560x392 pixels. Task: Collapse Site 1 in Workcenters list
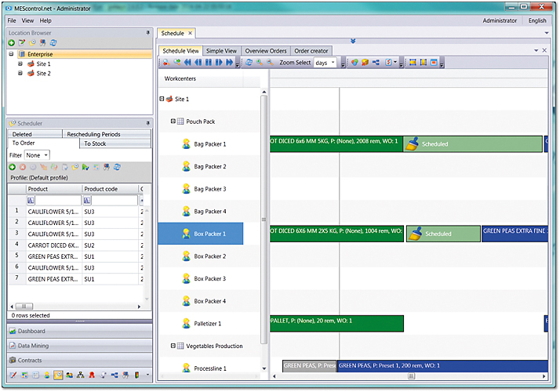(162, 99)
